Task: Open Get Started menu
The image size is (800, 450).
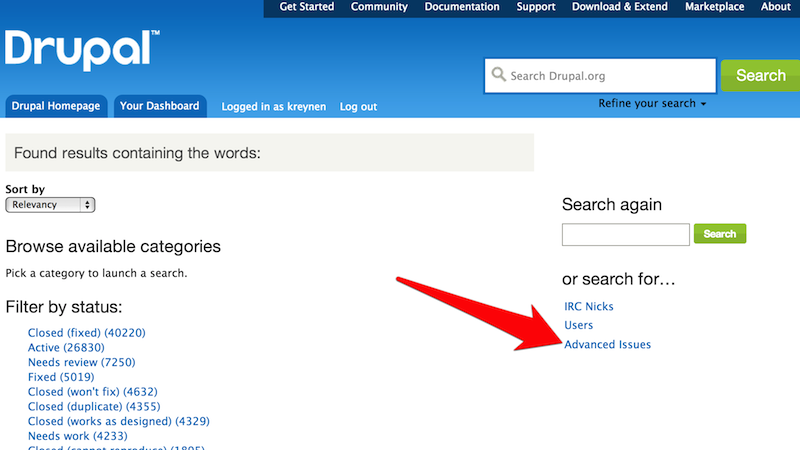Action: pos(307,7)
